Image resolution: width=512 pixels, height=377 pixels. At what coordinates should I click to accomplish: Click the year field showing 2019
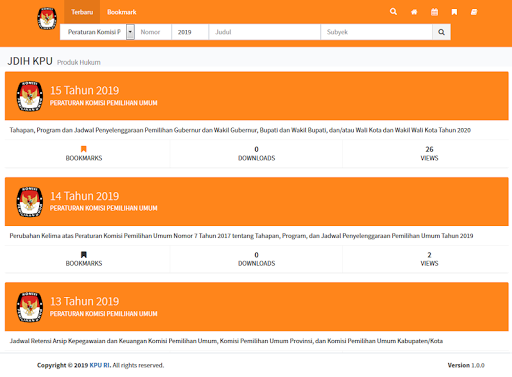pos(190,32)
